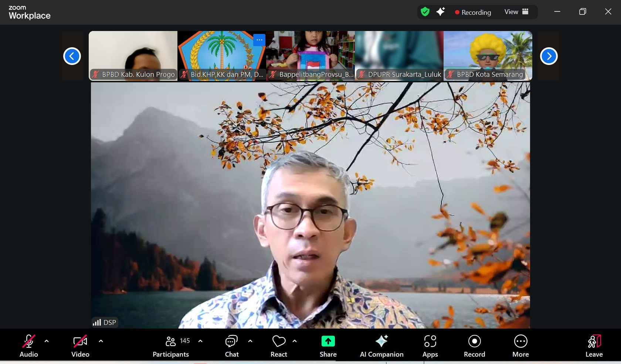Minimize the Zoom window

(557, 12)
